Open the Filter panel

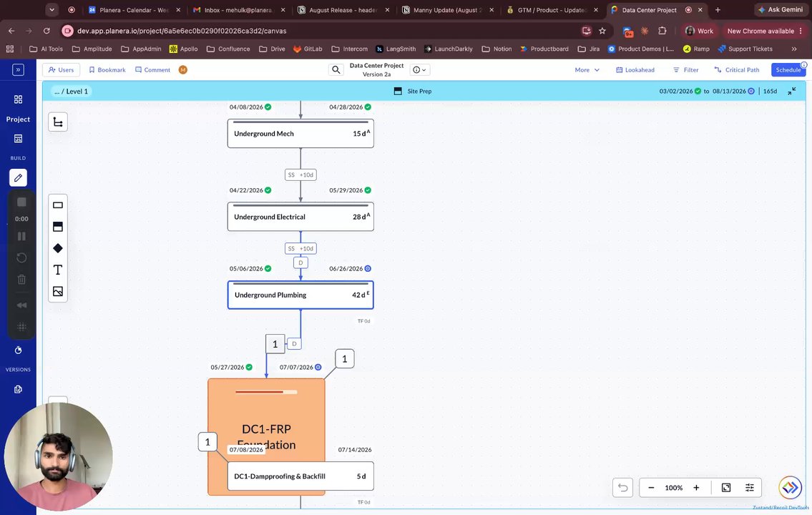pyautogui.click(x=685, y=70)
